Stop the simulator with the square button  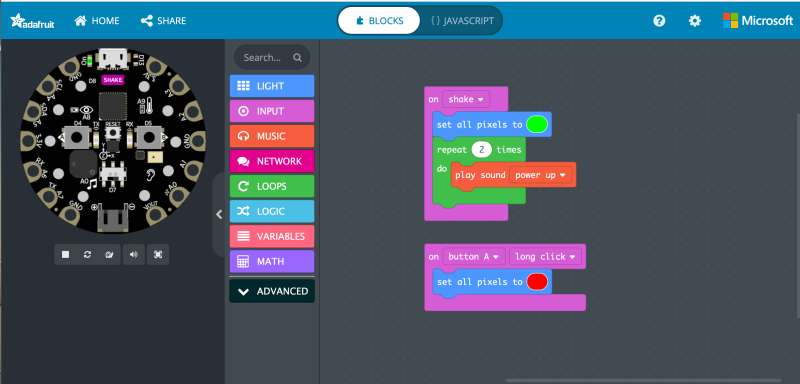point(65,254)
